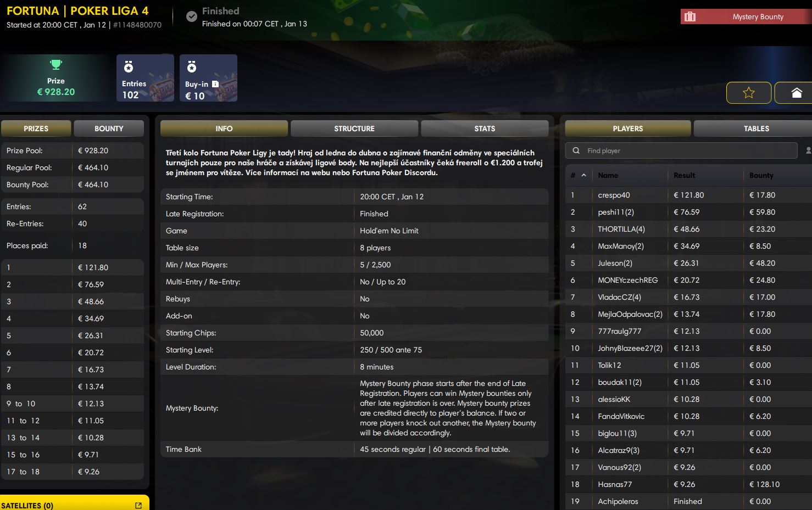Toggle rank sort arrow in players header
812x510 pixels.
coord(583,175)
